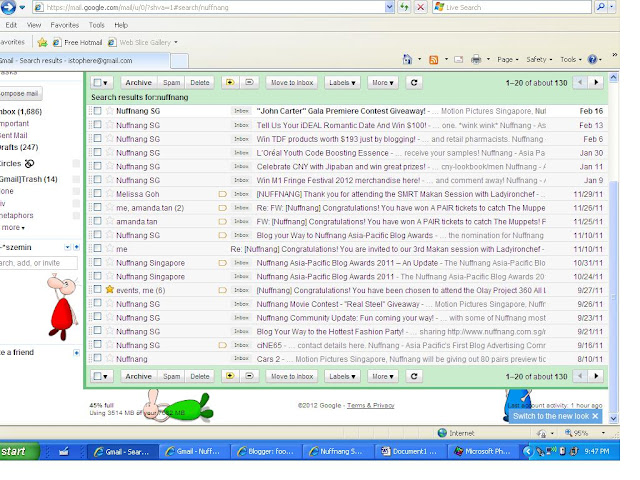This screenshot has height=480, width=640.
Task: Click the top Move to Inbox button
Action: click(292, 82)
